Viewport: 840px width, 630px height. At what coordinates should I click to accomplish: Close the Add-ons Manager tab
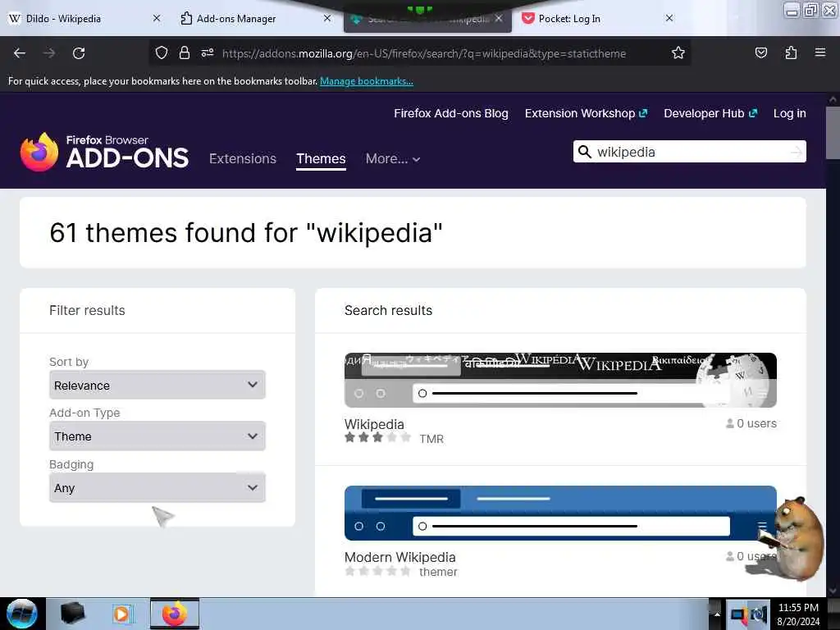[327, 18]
